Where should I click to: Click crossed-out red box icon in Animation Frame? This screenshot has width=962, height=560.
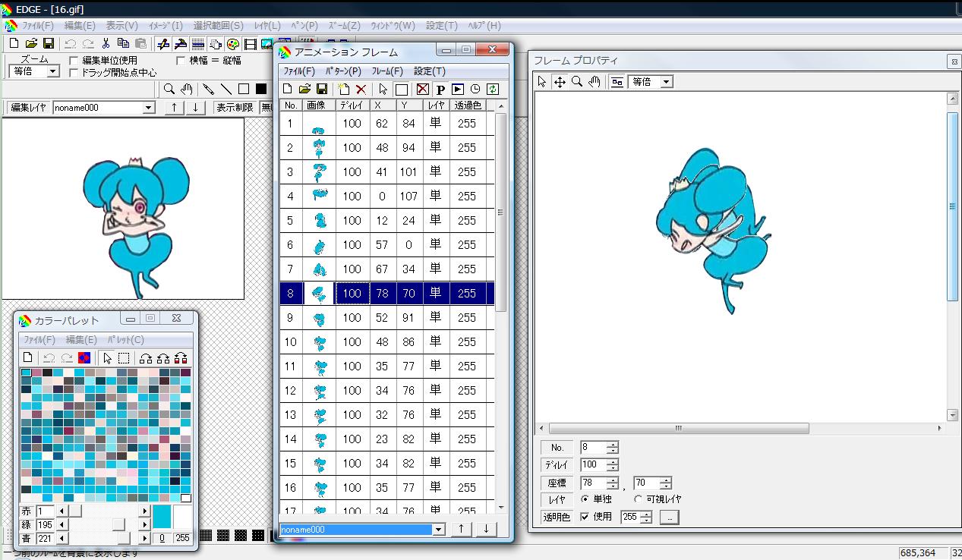pos(423,89)
